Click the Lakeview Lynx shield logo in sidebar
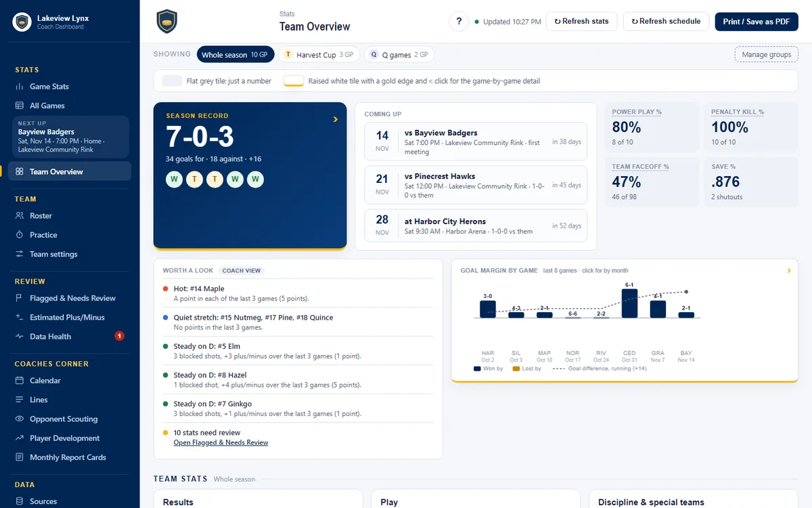Screen dimensions: 812x508 pyautogui.click(x=22, y=22)
